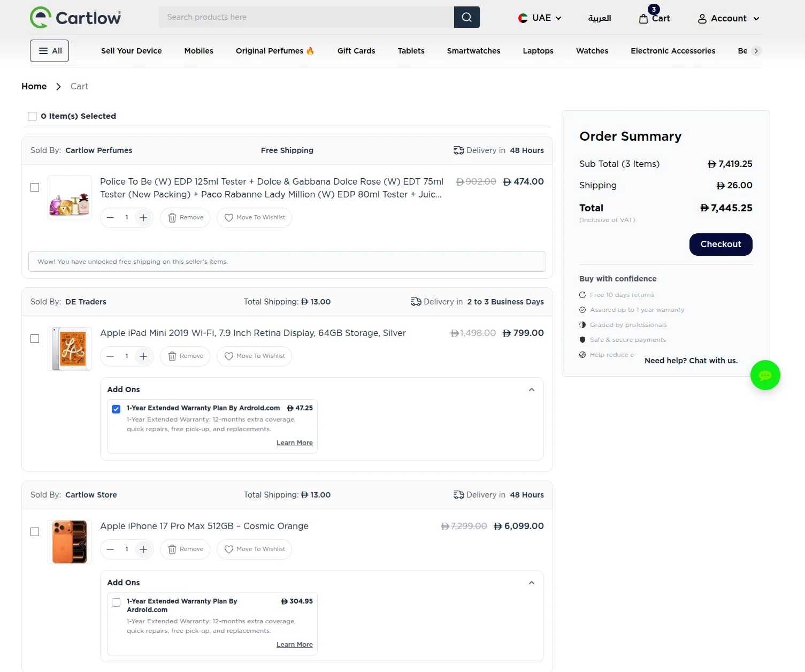Click the search magnifier icon button
The height and width of the screenshot is (672, 805).
[466, 17]
